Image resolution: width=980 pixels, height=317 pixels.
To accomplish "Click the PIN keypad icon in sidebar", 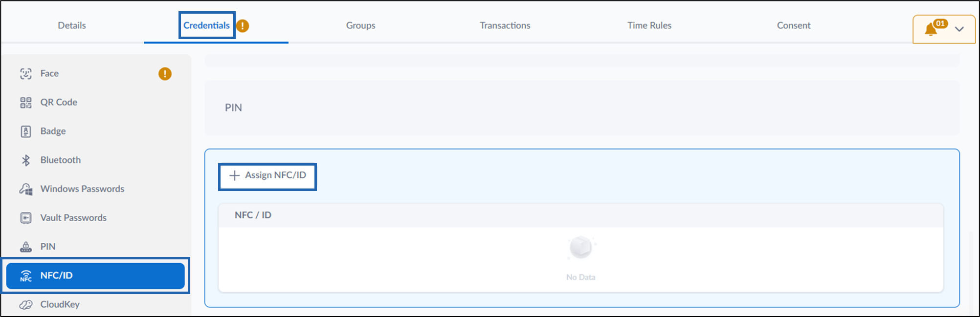I will [x=26, y=247].
